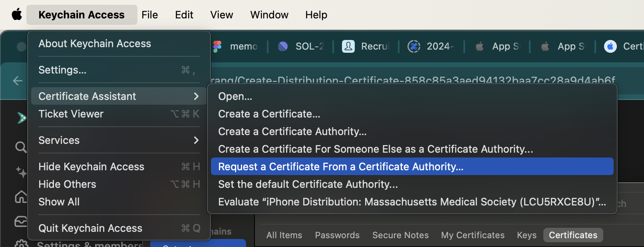644x247 pixels.
Task: Click the back arrow in the browser
Action: [18, 81]
